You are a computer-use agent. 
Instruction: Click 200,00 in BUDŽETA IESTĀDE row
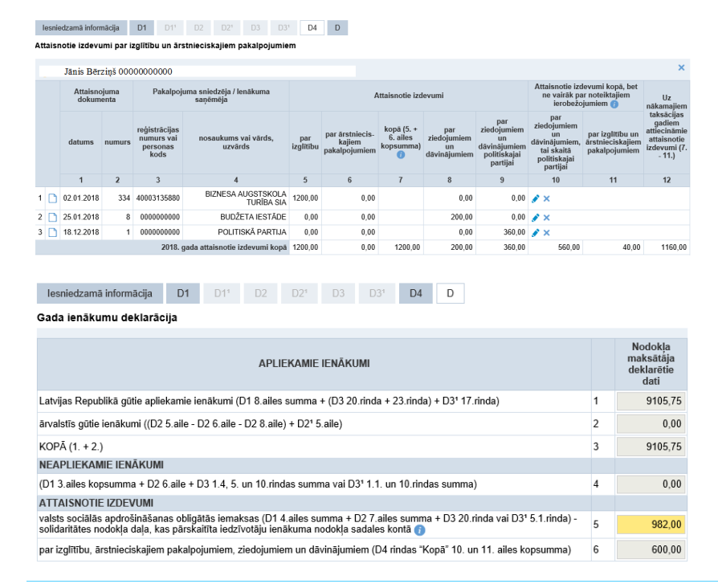coord(450,217)
